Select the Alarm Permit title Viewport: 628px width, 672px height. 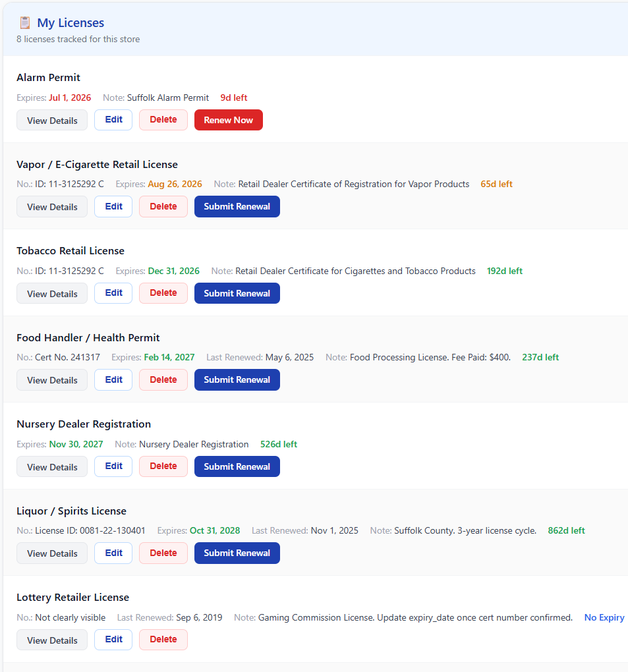point(49,78)
